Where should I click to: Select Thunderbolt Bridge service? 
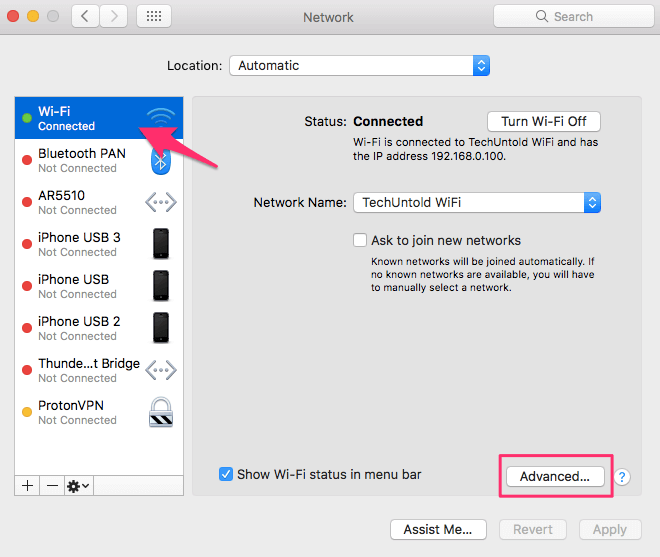pyautogui.click(x=99, y=370)
